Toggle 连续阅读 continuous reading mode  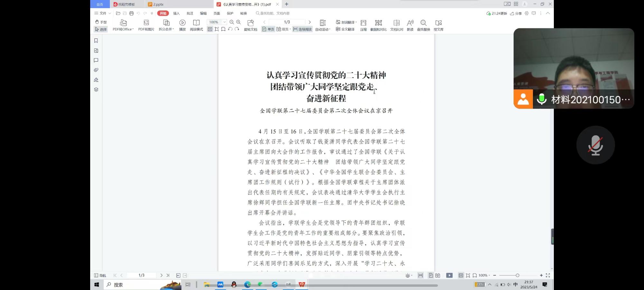(302, 29)
